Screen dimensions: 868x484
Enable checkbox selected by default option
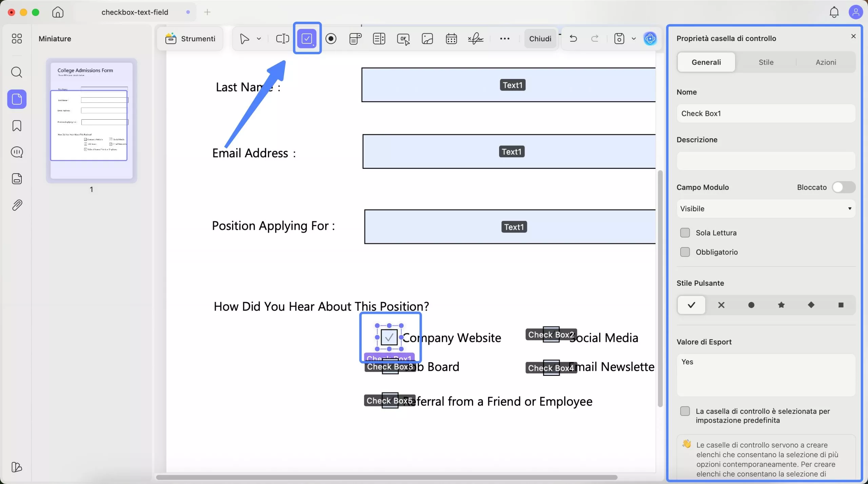click(685, 411)
